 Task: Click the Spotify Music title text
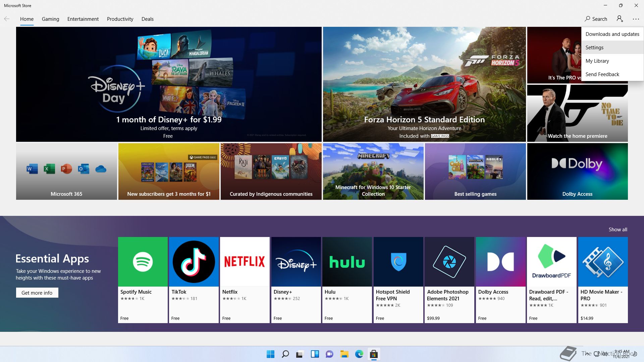[x=136, y=292]
